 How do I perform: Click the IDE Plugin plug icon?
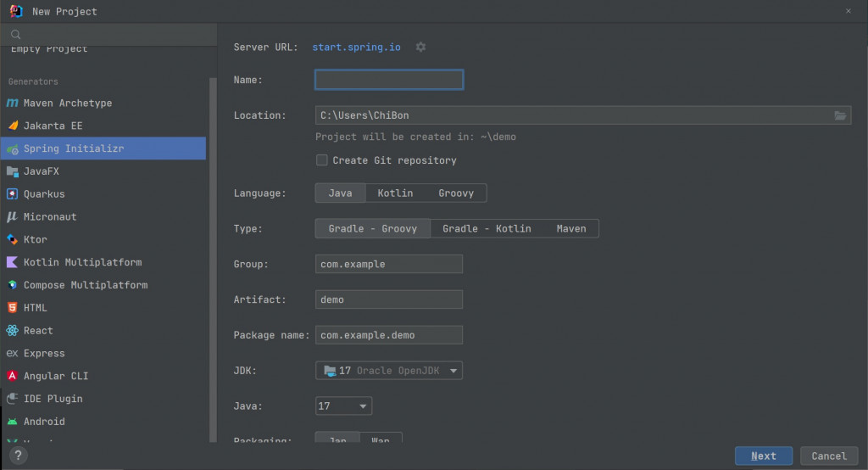pyautogui.click(x=12, y=399)
